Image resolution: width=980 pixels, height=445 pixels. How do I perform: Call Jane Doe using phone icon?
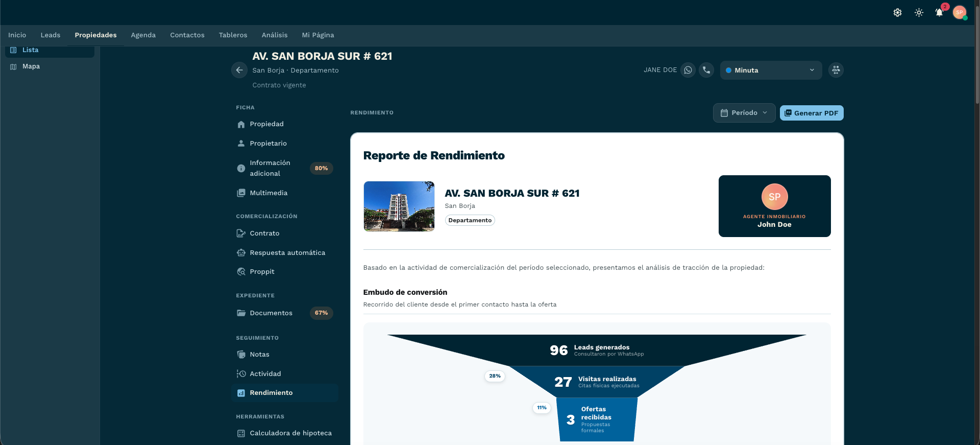click(x=706, y=70)
